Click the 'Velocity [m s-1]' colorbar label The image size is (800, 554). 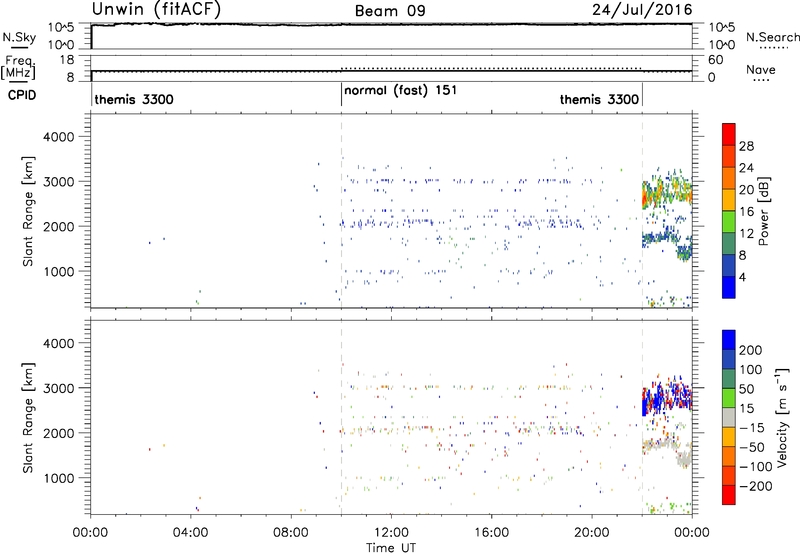782,417
